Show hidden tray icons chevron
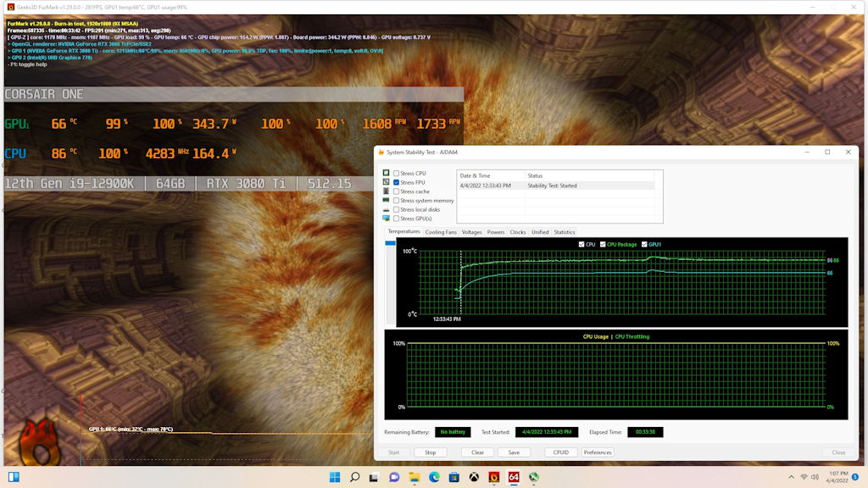This screenshot has height=488, width=868. [791, 477]
